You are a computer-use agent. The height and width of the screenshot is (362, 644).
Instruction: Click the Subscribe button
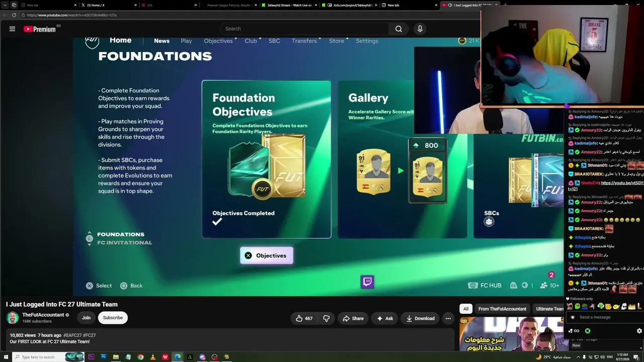pos(113,318)
